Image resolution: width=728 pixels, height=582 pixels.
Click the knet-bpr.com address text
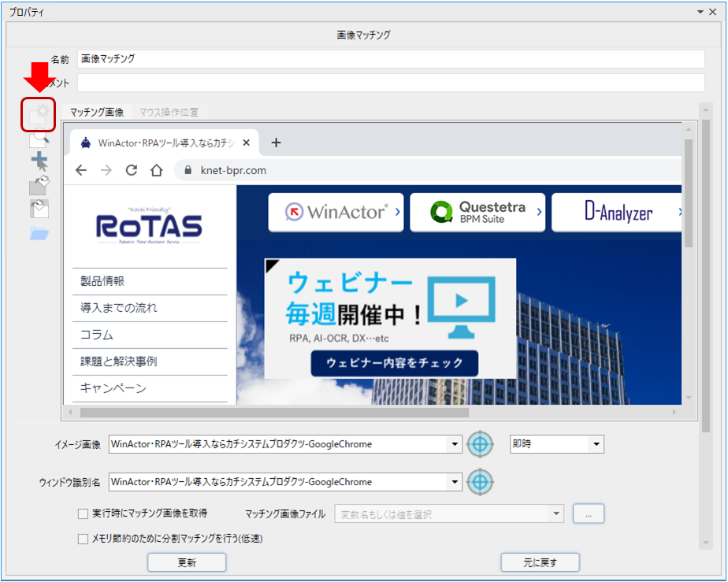tap(233, 170)
